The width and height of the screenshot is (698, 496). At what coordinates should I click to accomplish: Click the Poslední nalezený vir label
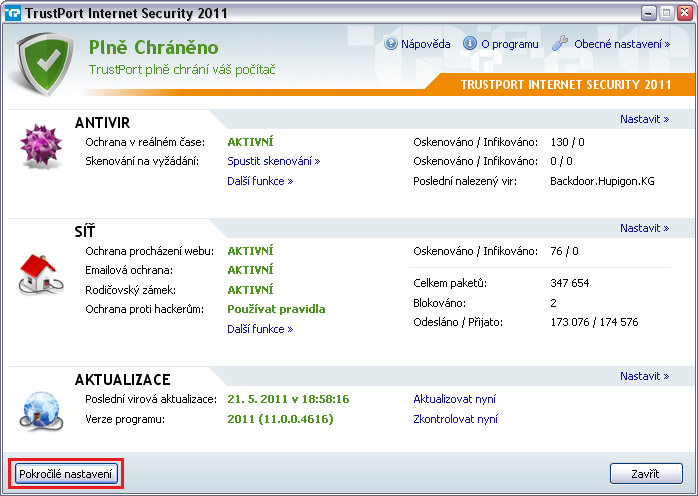coord(465,181)
